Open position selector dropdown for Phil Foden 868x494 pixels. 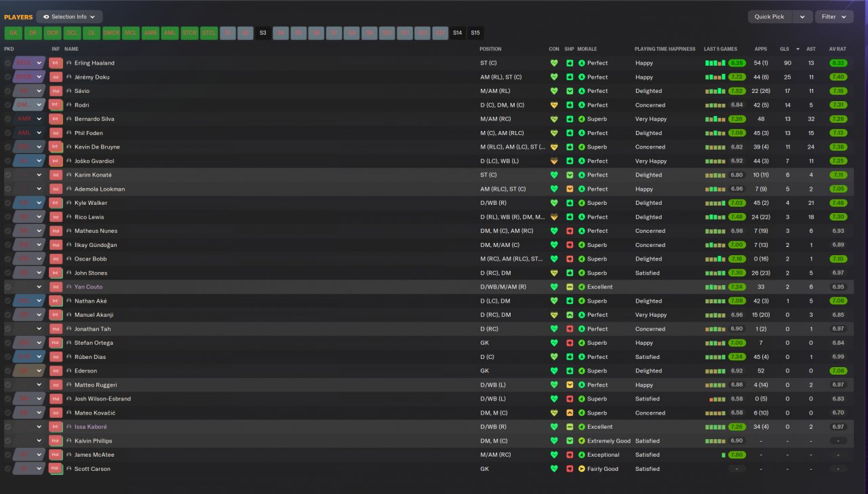pos(39,133)
